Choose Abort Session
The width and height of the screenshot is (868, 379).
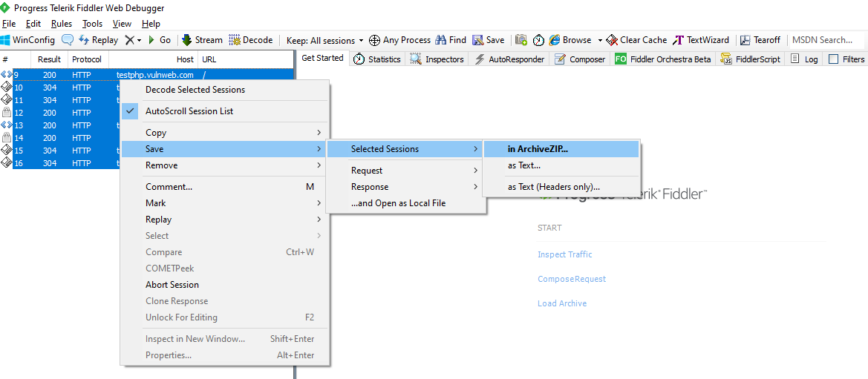225,285
